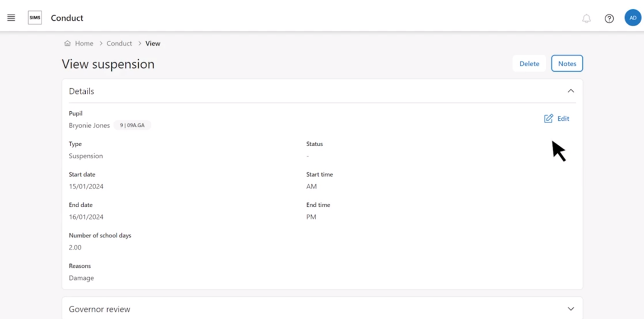This screenshot has width=644, height=319.
Task: Click pupil name Bryonie Jones
Action: click(x=89, y=125)
